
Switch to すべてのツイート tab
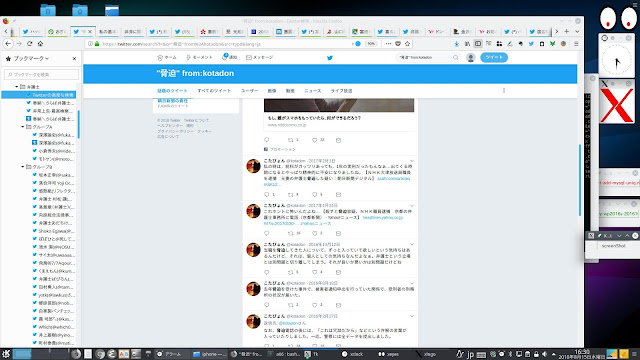(214, 91)
